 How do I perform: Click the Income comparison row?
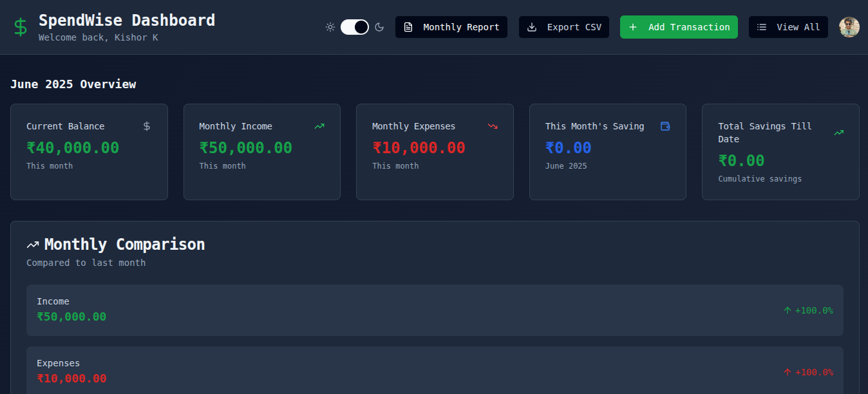tap(435, 310)
